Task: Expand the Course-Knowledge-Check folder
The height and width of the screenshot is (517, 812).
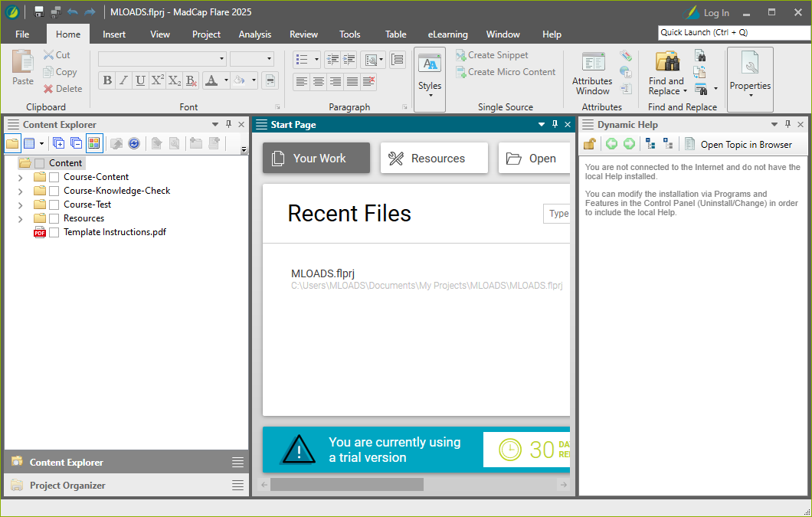Action: click(20, 191)
